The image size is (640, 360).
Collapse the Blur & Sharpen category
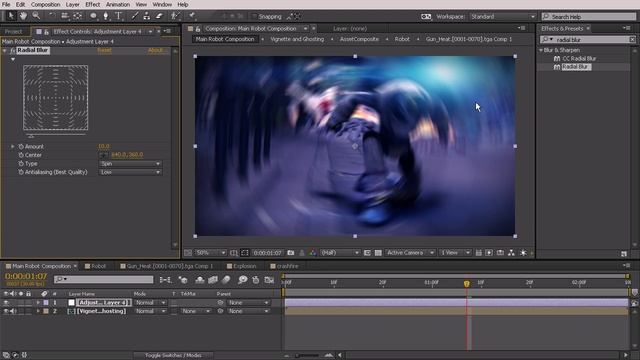coord(541,50)
